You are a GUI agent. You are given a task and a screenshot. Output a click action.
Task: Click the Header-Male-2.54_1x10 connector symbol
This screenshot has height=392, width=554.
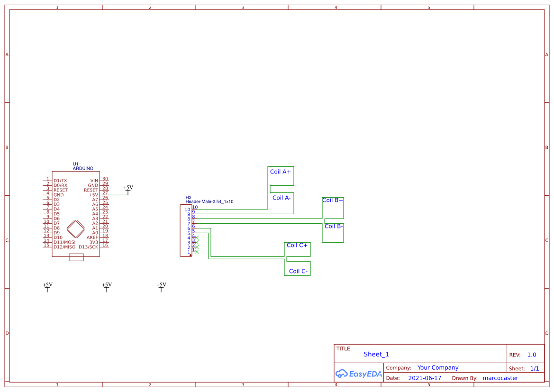pos(186,230)
